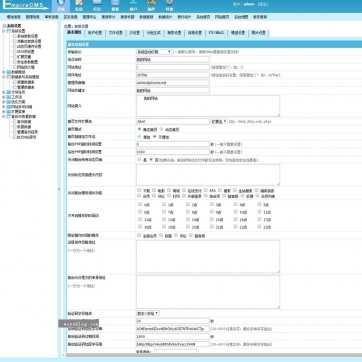Collapse the 数据表与系统模型 tree branch
Screen dimensions: 362x362
click(4, 77)
